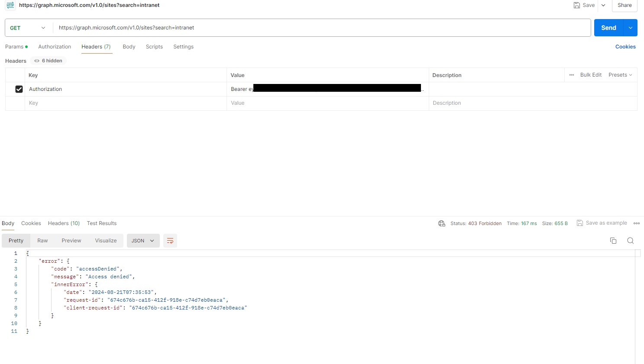Viewport: 644px width, 364px height.
Task: Expand the Send button dropdown arrow
Action: click(630, 27)
